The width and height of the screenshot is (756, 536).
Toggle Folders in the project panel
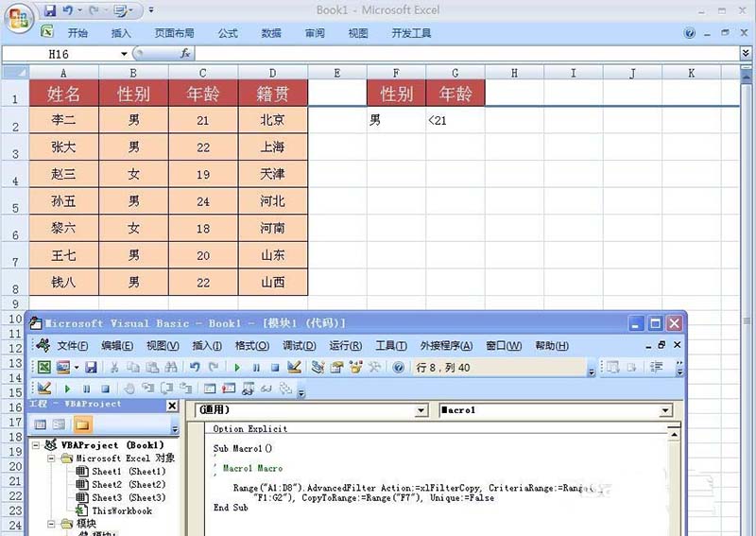(x=82, y=424)
